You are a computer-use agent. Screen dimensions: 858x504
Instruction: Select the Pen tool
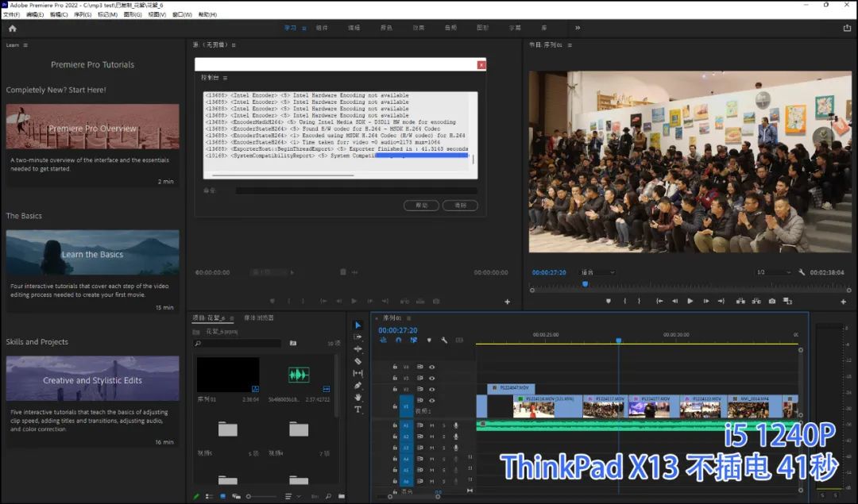(357, 385)
